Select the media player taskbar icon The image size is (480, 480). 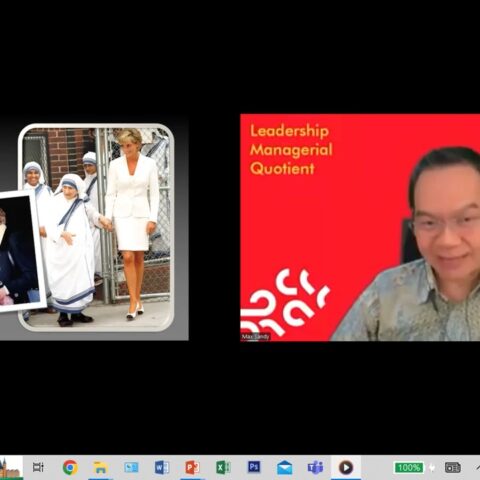tap(346, 468)
